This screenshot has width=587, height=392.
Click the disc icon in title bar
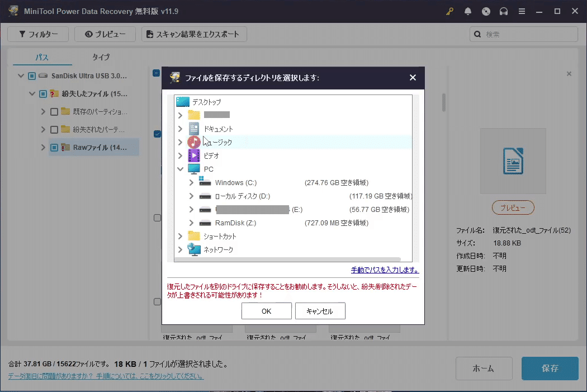pyautogui.click(x=486, y=11)
